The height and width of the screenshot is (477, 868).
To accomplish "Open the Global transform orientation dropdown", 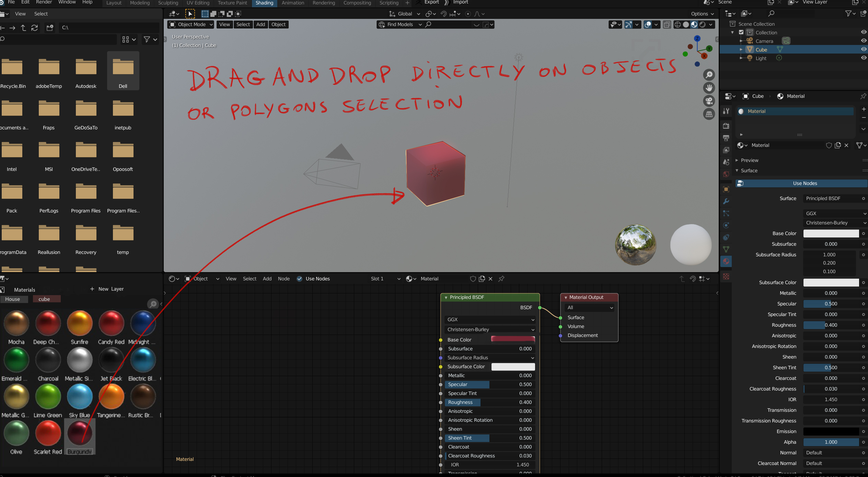I will point(404,14).
